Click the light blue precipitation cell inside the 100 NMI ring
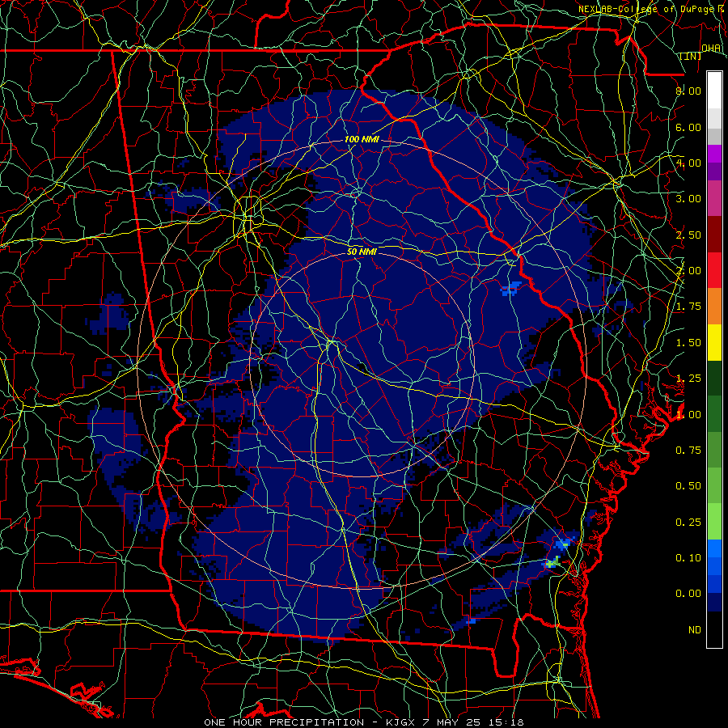This screenshot has width=728, height=728. click(510, 288)
